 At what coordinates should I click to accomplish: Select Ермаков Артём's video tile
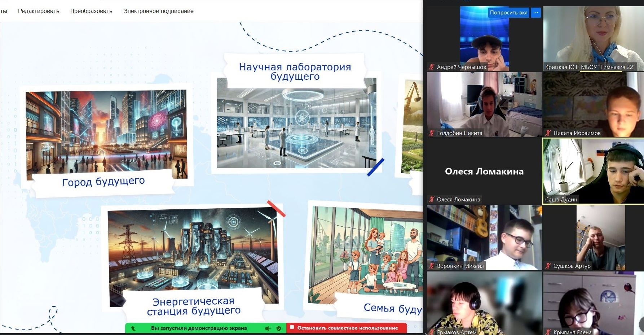point(484,303)
